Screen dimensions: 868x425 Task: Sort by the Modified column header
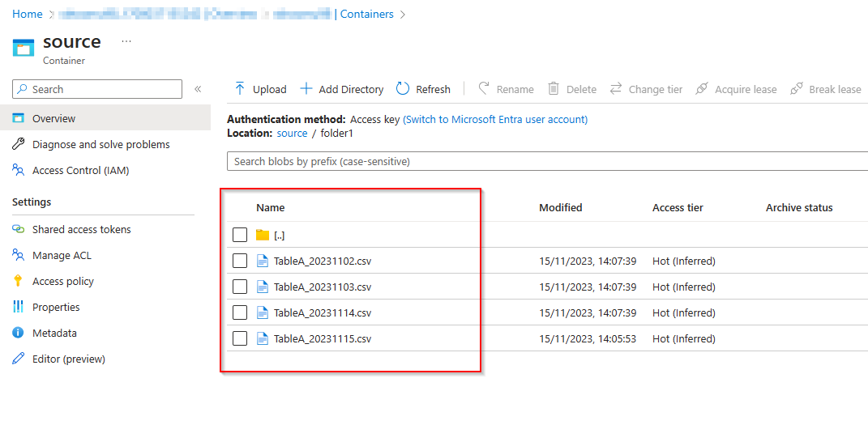[x=560, y=208]
